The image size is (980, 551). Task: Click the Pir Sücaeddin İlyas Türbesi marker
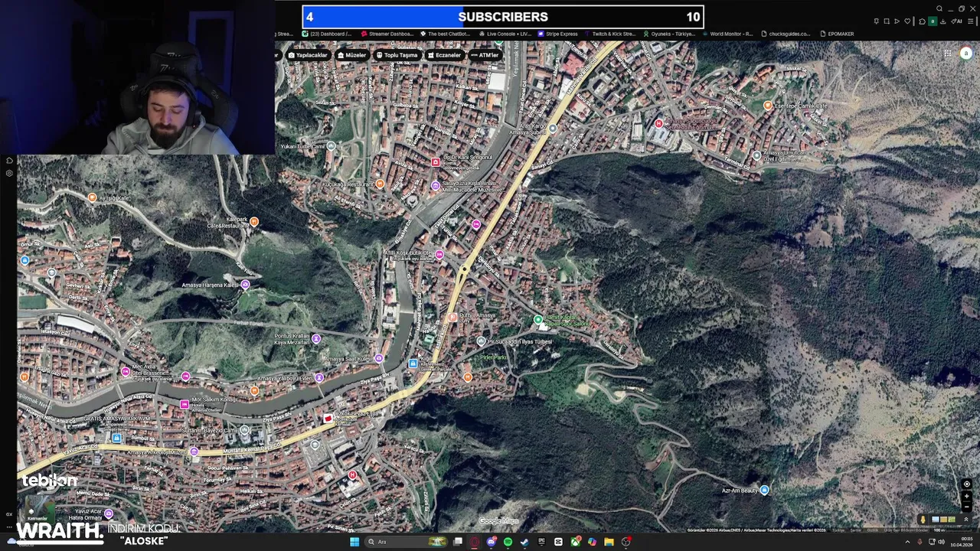pos(481,341)
